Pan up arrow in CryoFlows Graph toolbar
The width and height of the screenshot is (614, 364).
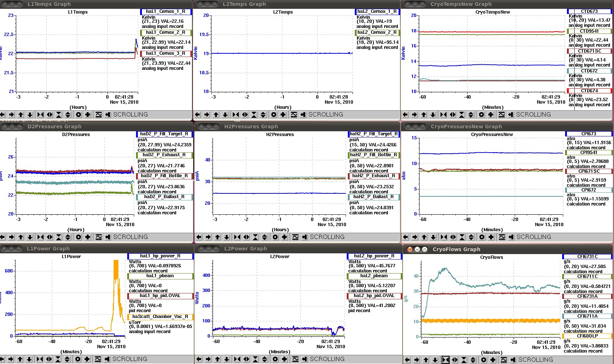coord(426,360)
